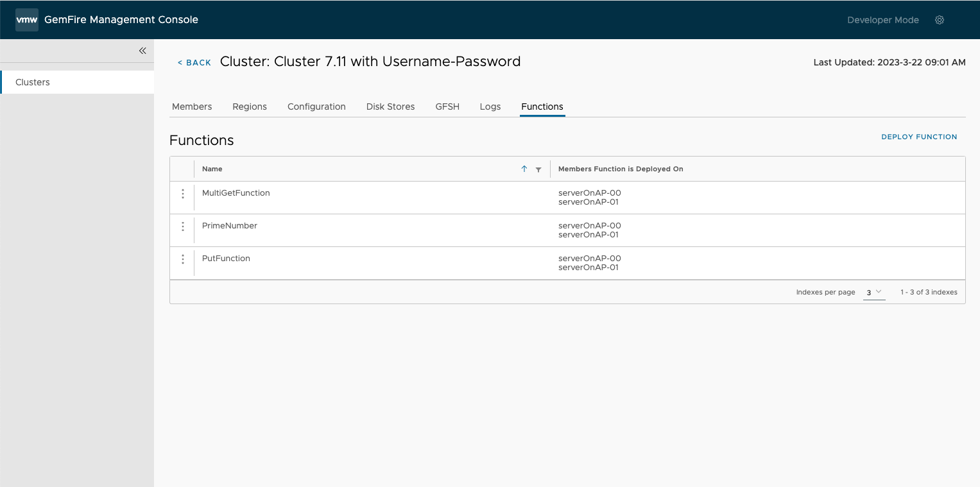980x487 pixels.
Task: Click the Last Updated timestamp
Action: coord(890,62)
